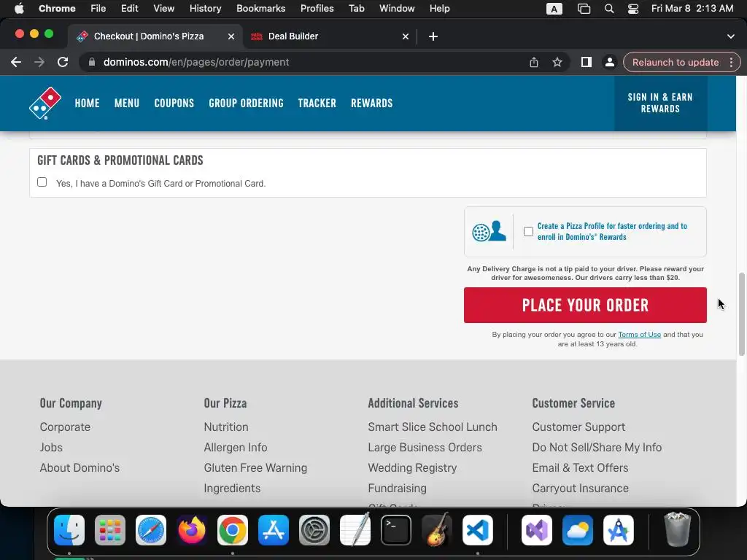Image resolution: width=747 pixels, height=560 pixels.
Task: Launch Safari from the dock
Action: (x=151, y=530)
